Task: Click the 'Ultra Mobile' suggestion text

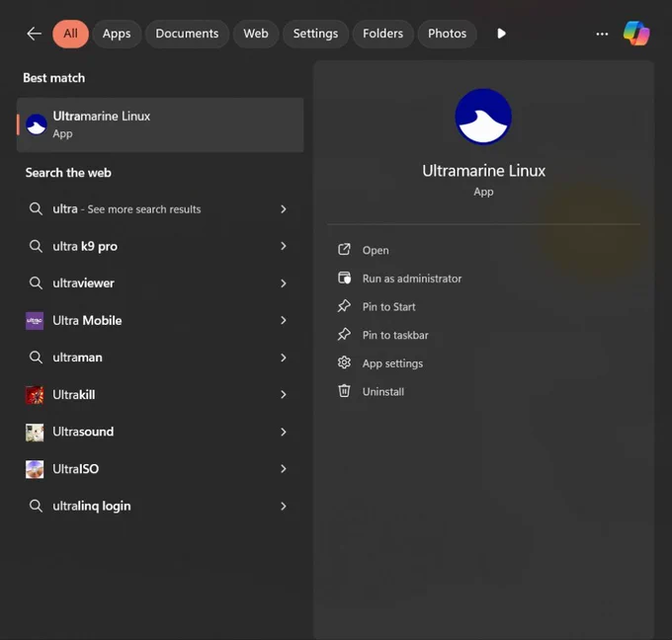Action: (x=87, y=320)
